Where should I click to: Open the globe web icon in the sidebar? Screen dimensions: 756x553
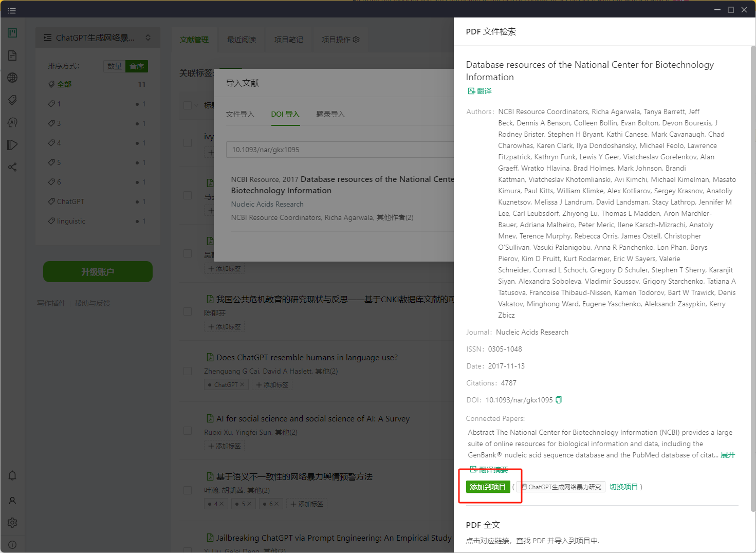12,78
